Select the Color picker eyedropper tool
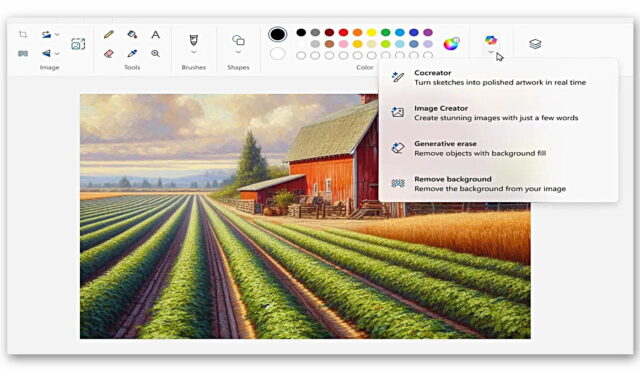This screenshot has width=640, height=372. (x=132, y=53)
